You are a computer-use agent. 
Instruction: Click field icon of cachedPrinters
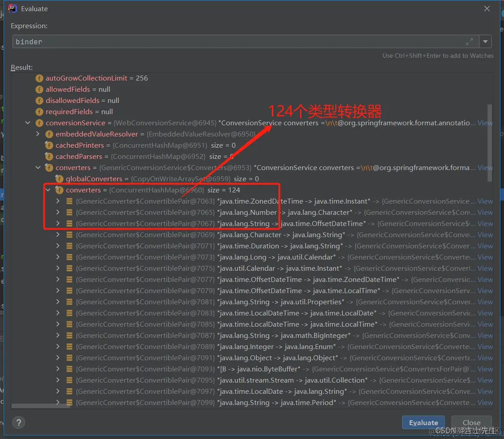(49, 145)
